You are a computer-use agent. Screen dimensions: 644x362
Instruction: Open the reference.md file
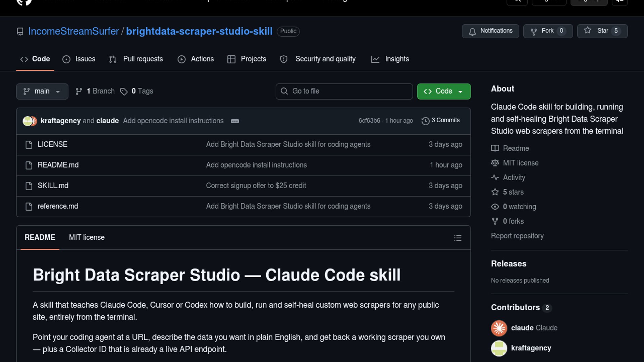click(58, 206)
